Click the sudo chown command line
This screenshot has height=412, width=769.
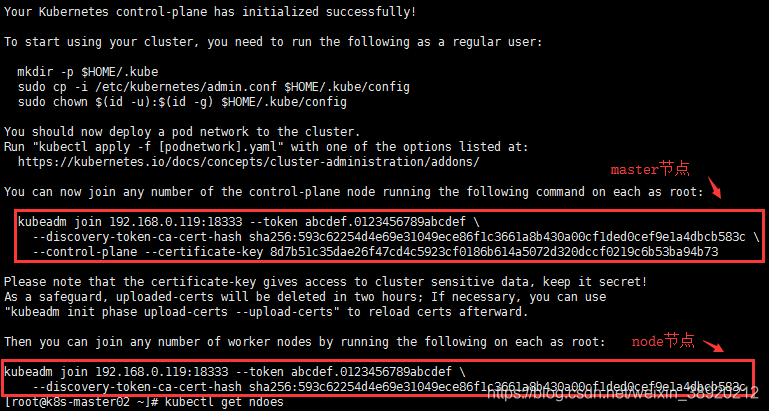click(x=182, y=102)
